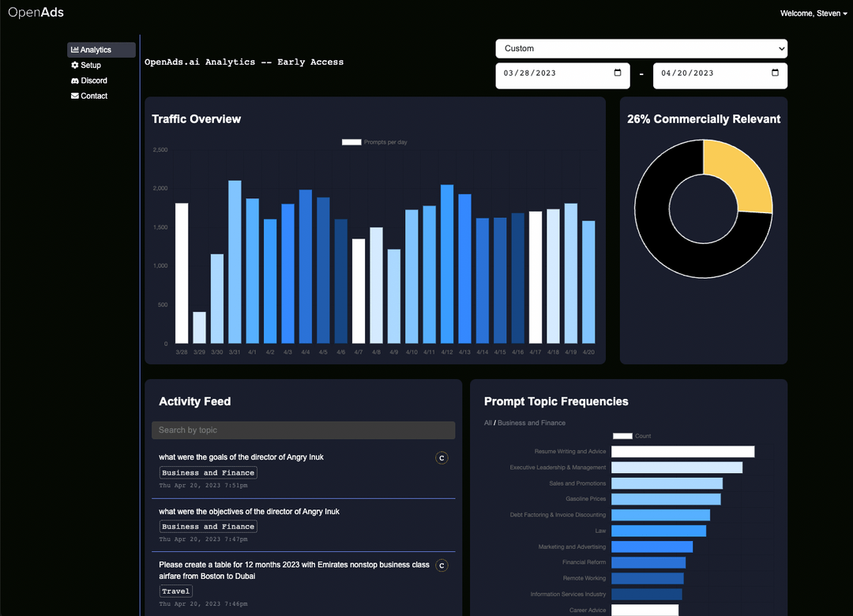Click the Search by topic input field

click(303, 430)
